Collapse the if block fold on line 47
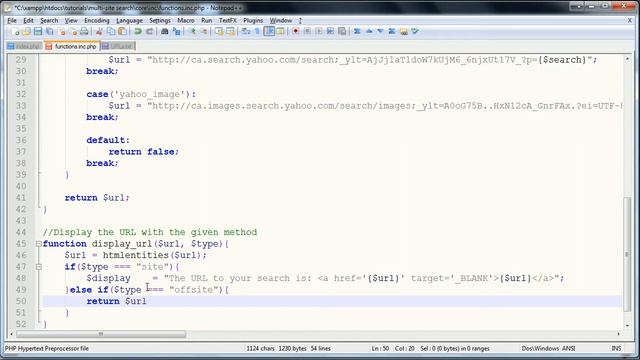This screenshot has width=640, height=360. (x=38, y=267)
